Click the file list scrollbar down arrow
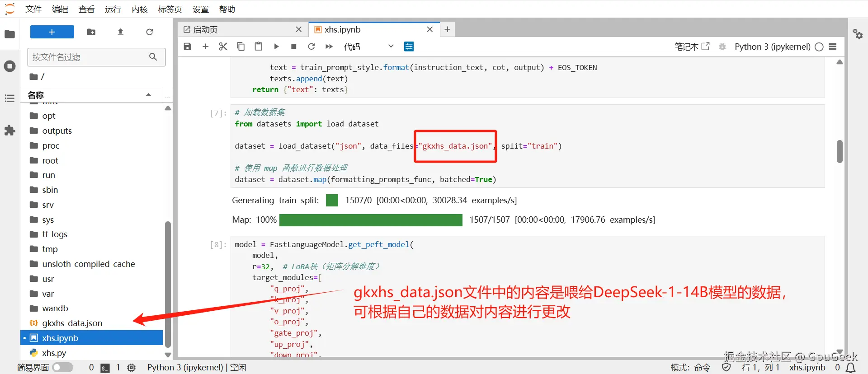 coord(168,355)
